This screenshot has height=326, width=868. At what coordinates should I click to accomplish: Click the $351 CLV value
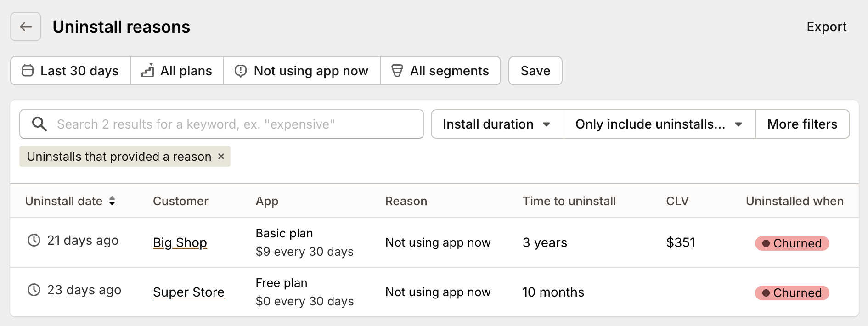point(681,242)
